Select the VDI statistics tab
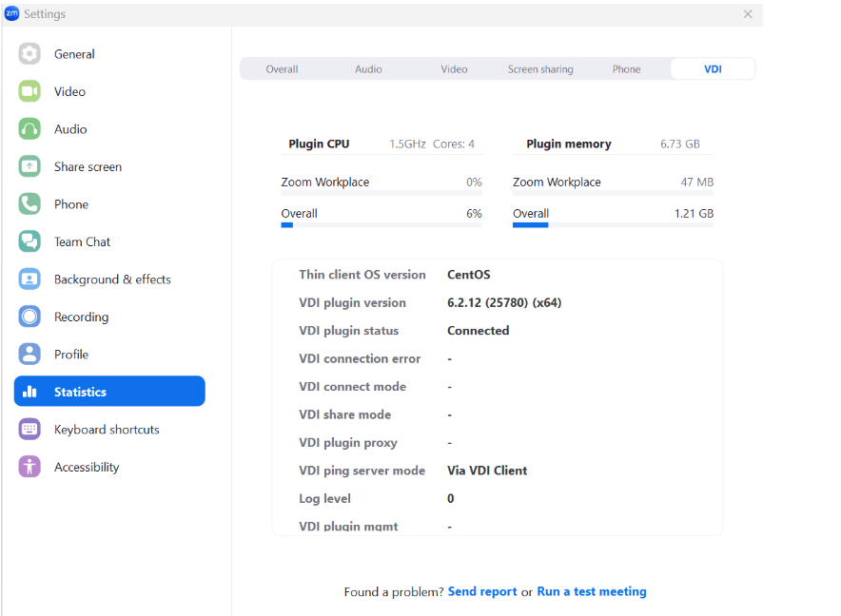841x616 pixels. pyautogui.click(x=713, y=68)
